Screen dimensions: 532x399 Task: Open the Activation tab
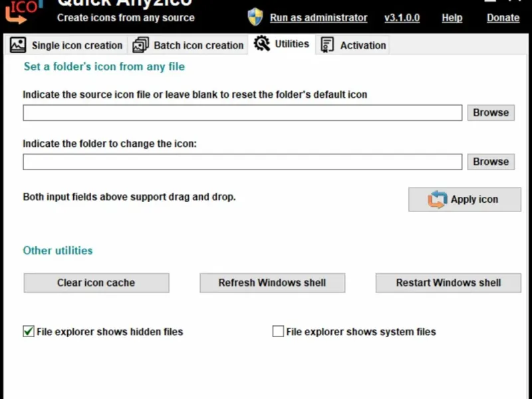click(353, 45)
